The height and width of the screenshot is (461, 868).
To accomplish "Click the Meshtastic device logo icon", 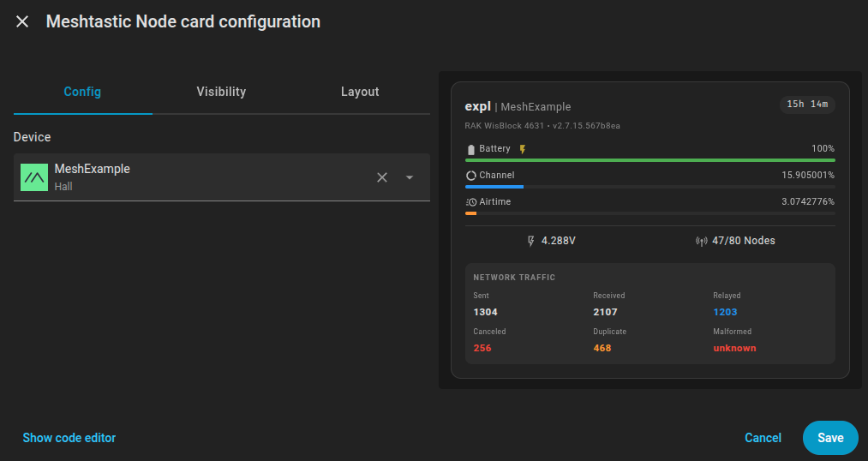I will tap(34, 177).
